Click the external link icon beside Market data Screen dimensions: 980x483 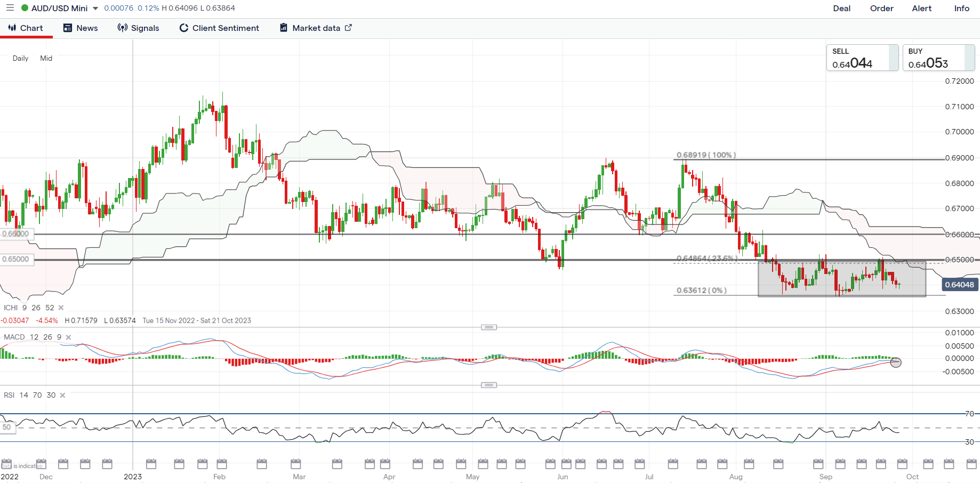click(348, 28)
